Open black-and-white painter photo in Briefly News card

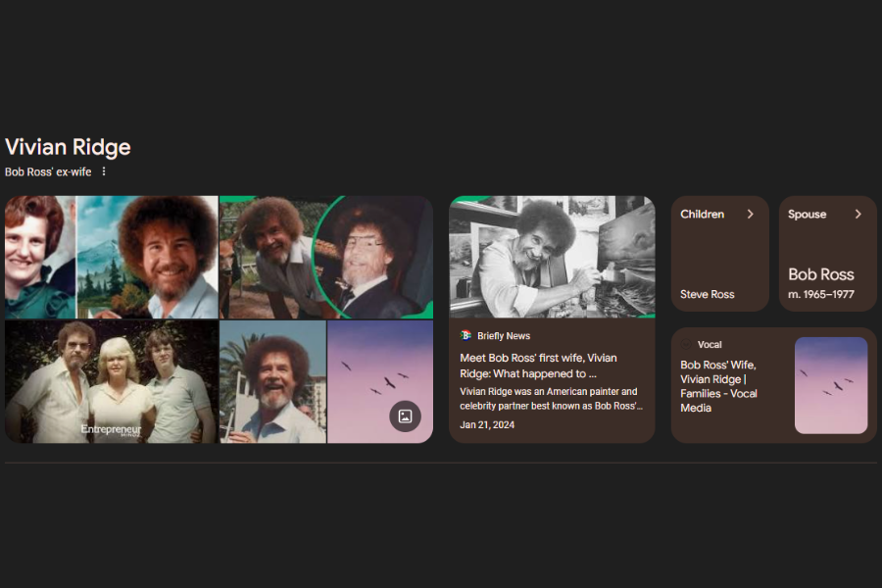[x=552, y=257]
